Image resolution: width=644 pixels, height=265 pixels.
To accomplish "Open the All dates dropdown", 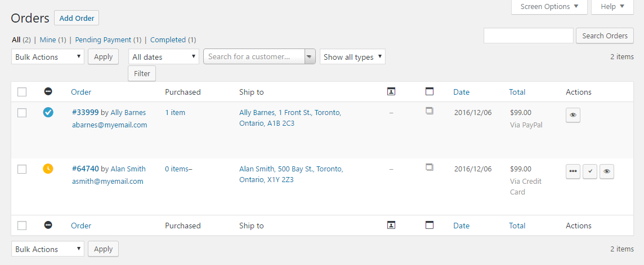I will click(x=164, y=57).
